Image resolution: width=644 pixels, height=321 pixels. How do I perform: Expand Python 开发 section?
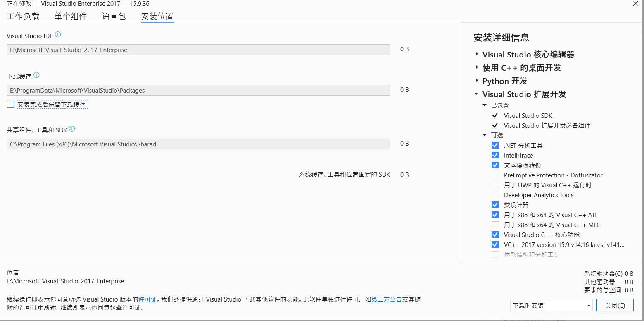click(477, 81)
